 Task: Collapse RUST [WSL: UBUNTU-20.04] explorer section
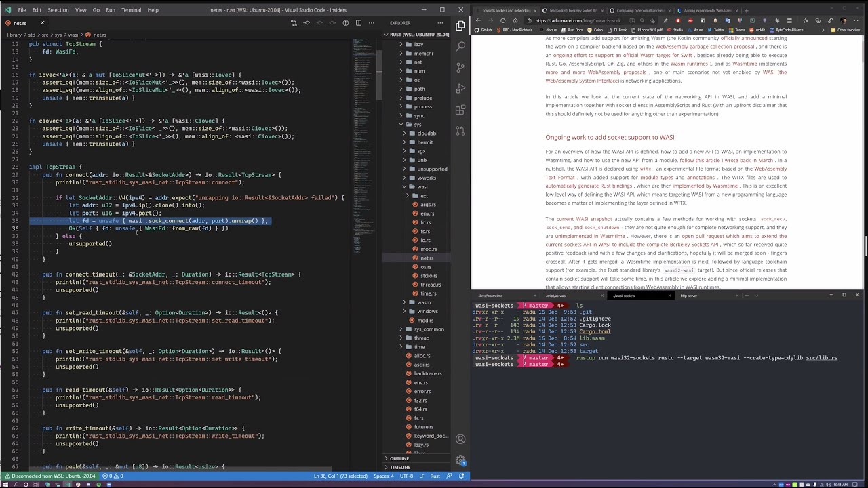[x=415, y=35]
